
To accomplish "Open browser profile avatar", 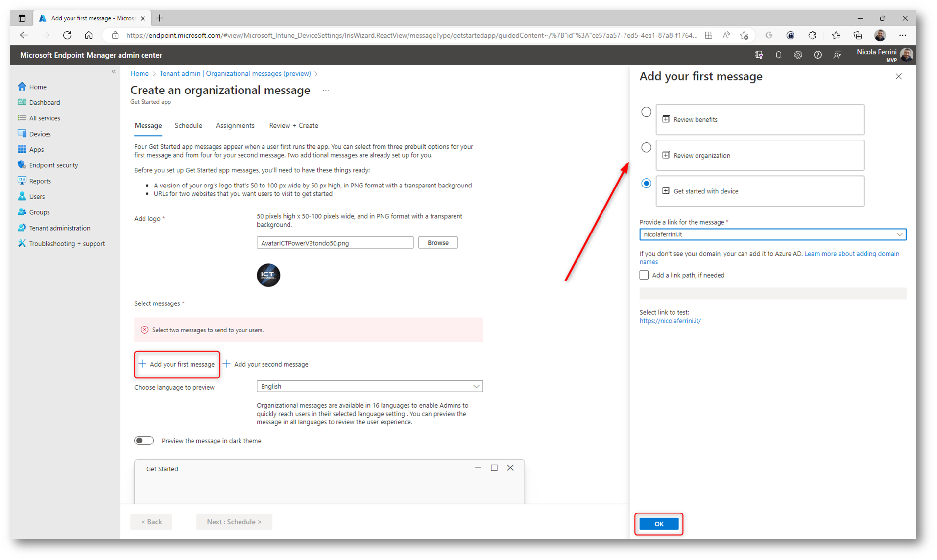I will tap(880, 35).
